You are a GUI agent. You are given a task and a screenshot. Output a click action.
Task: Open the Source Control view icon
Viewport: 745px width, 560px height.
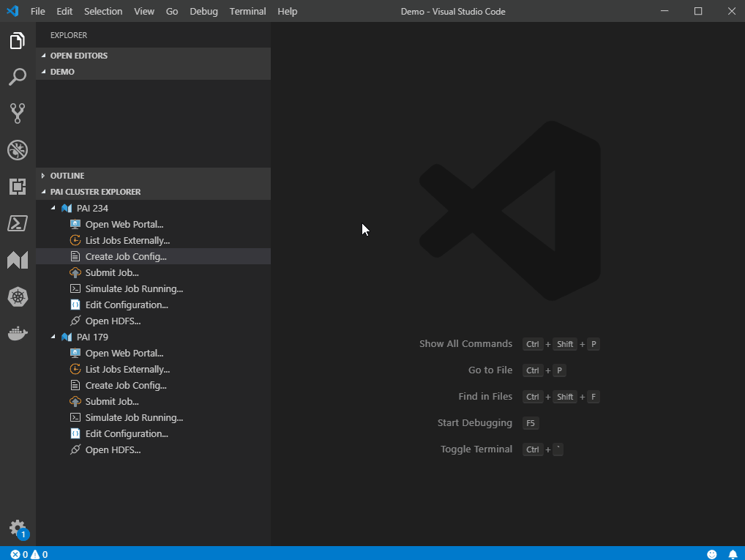(x=18, y=113)
